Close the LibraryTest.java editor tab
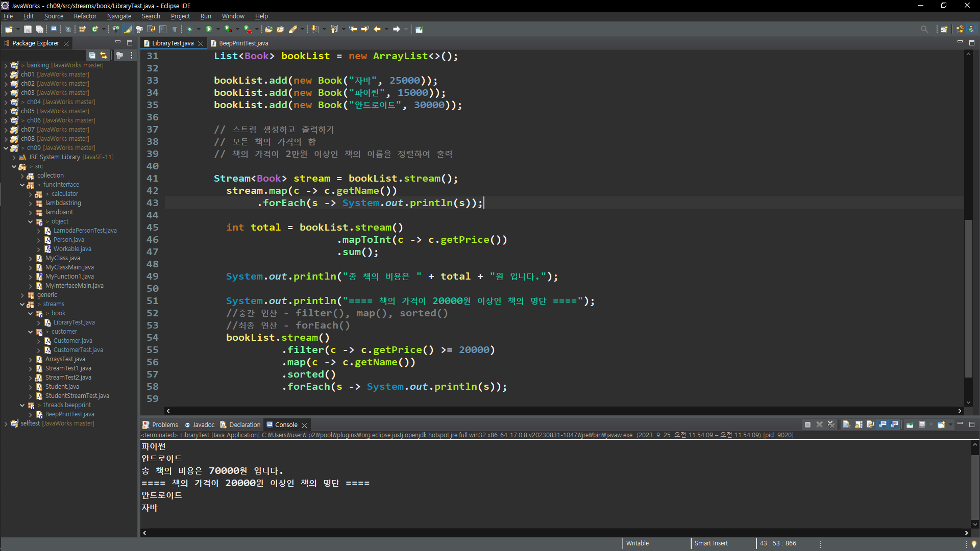The image size is (980, 551). [201, 43]
